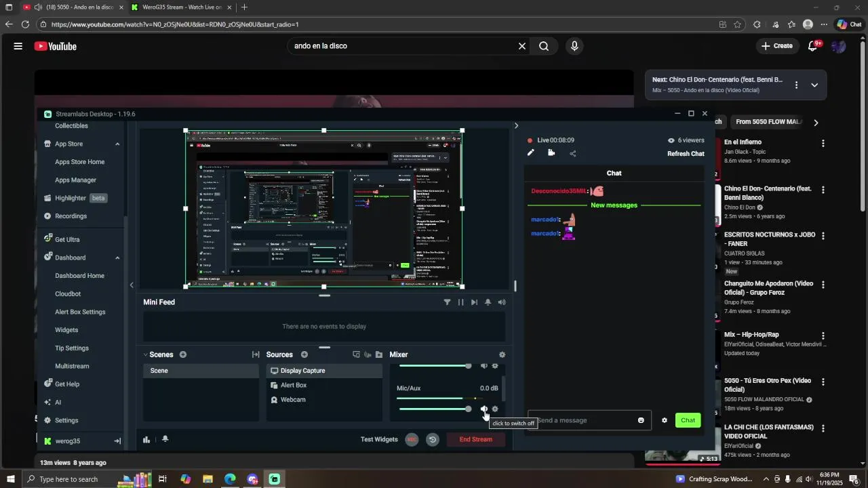The image size is (868, 488).
Task: Add a source folder in Sources
Action: click(x=379, y=354)
